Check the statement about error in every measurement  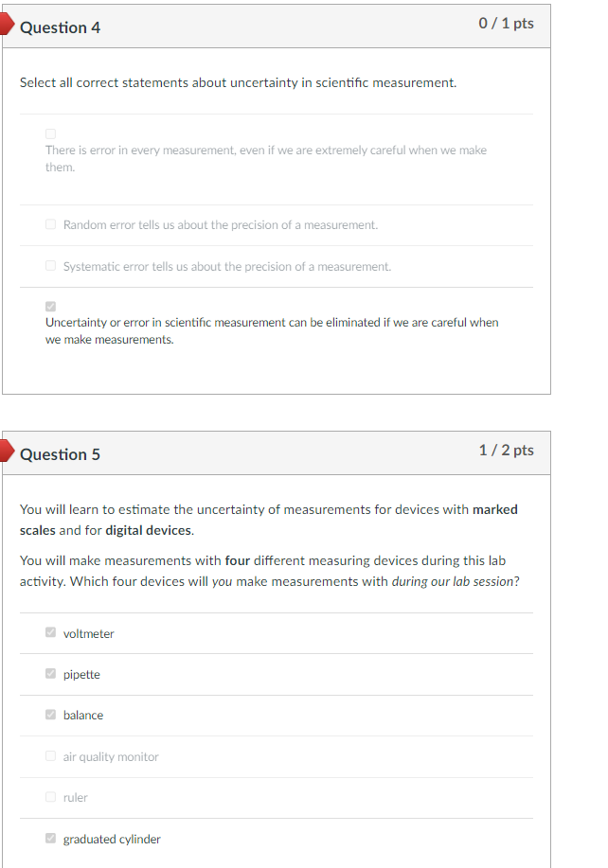click(50, 133)
